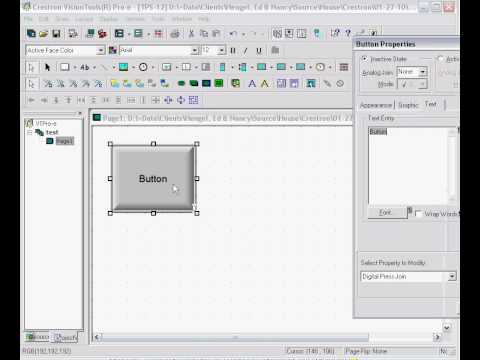The height and width of the screenshot is (360, 480).
Task: Select the test project tree item
Action: point(52,132)
